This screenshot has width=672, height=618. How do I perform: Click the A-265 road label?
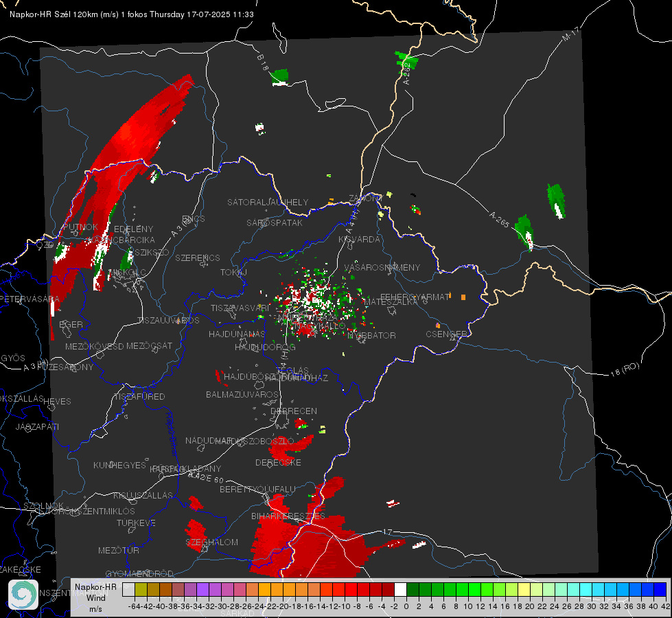click(499, 220)
